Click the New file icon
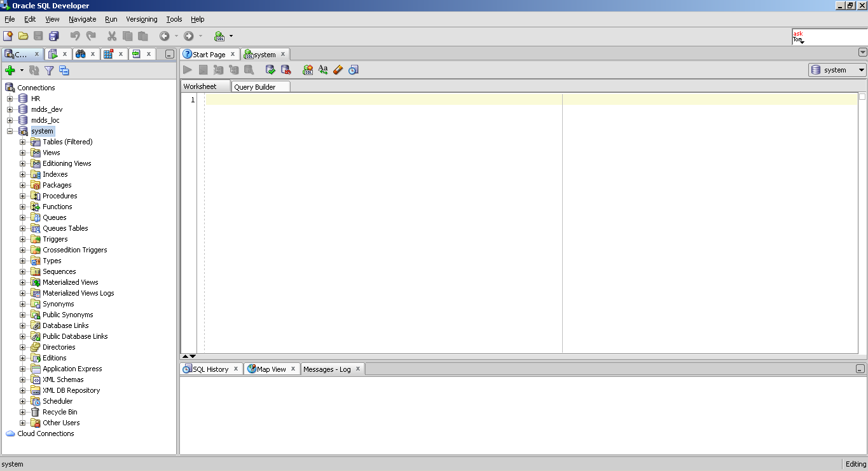Screen dimensions: 868x471 [x=8, y=36]
